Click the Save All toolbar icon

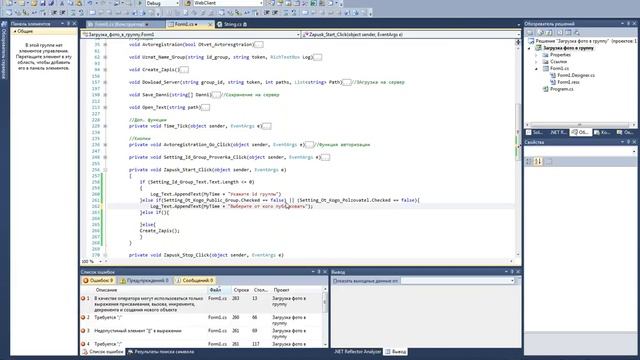click(51, 3)
